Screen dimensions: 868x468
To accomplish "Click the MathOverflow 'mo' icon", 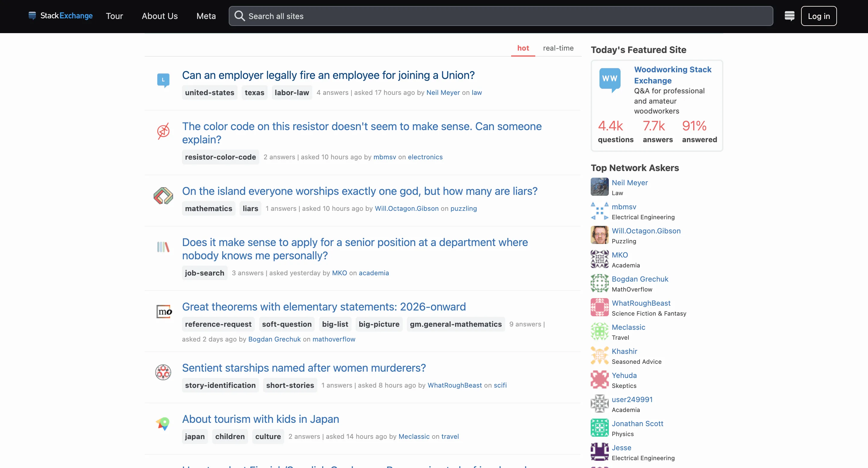I will tap(164, 311).
